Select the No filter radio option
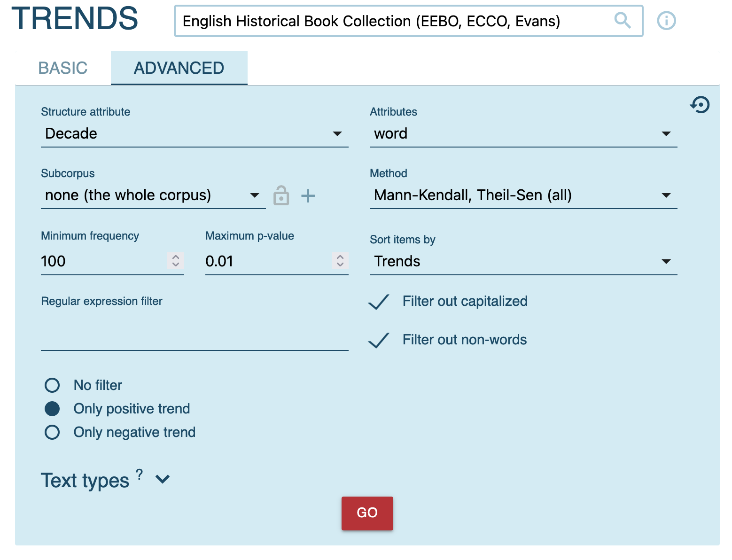Image resolution: width=732 pixels, height=560 pixels. pyautogui.click(x=52, y=385)
